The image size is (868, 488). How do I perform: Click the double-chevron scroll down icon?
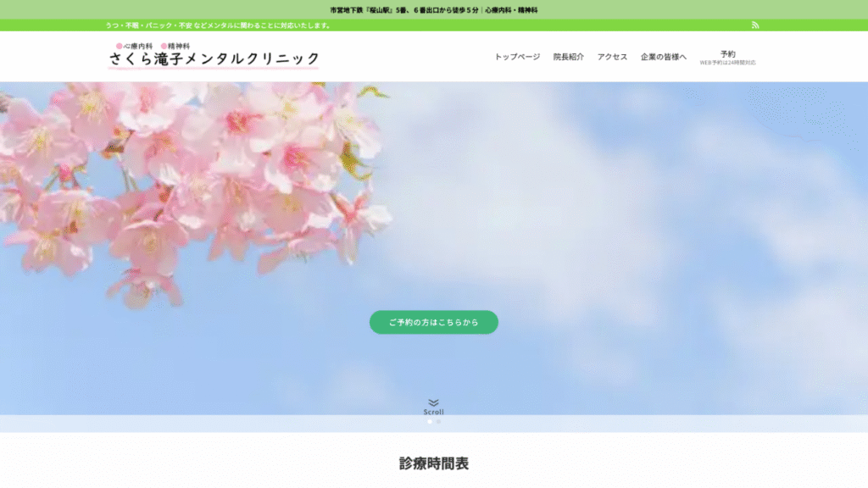tap(433, 402)
